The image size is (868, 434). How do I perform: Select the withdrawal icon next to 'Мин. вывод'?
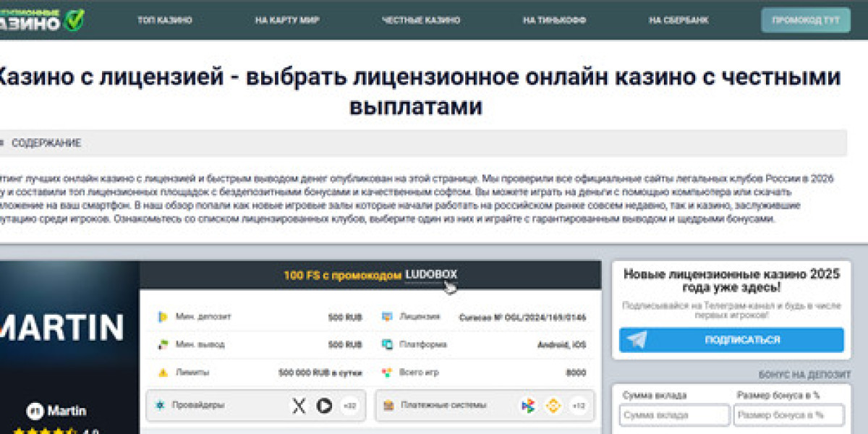click(161, 344)
